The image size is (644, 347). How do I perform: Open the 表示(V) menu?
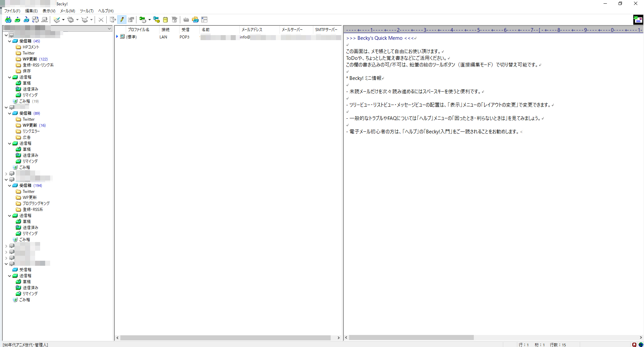pyautogui.click(x=49, y=11)
